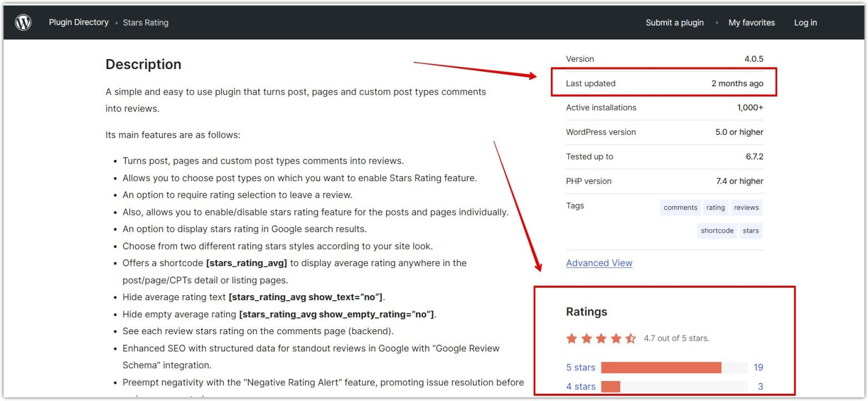868x401 pixels.
Task: Open the 19 five-star reviews count
Action: coord(758,368)
